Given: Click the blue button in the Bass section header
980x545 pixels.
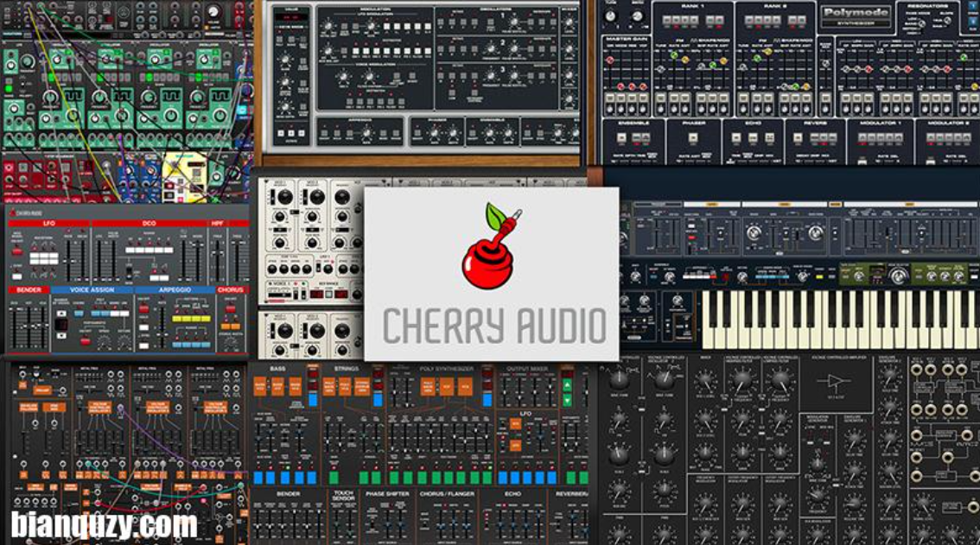Looking at the screenshot, I should [x=313, y=400].
